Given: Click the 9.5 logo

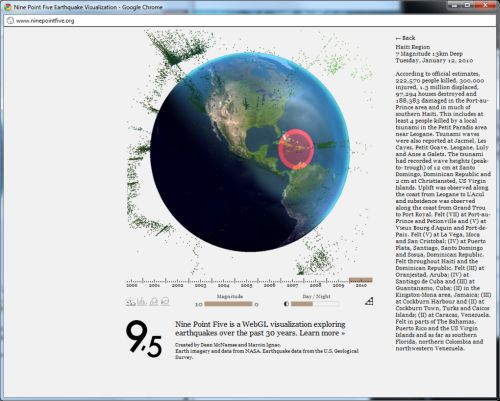Looking at the screenshot, I should 144,338.
